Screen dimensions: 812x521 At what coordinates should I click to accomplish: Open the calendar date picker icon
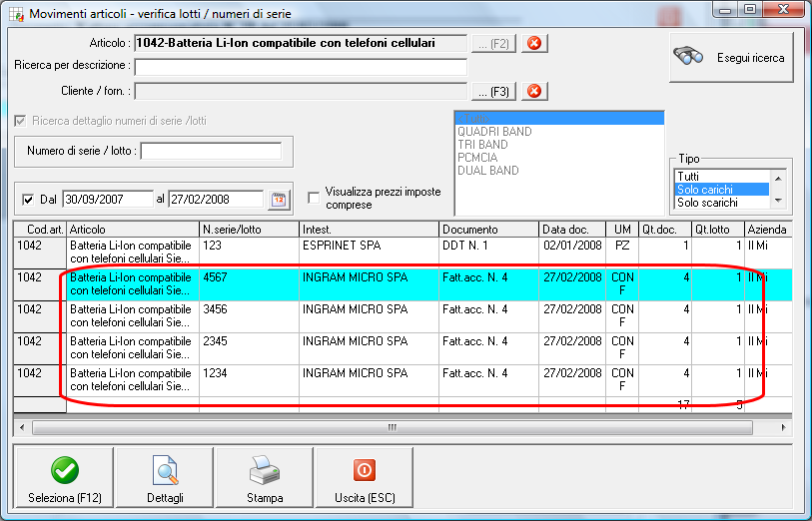[x=279, y=200]
